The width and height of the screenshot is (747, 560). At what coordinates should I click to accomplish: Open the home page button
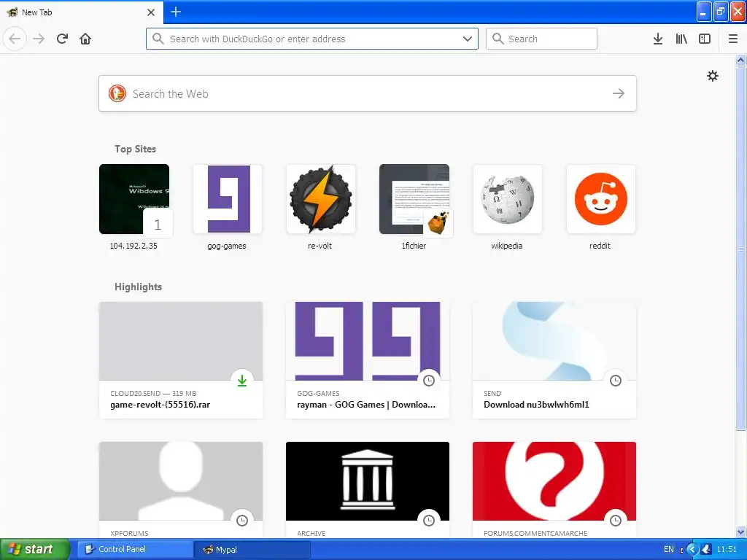(85, 39)
